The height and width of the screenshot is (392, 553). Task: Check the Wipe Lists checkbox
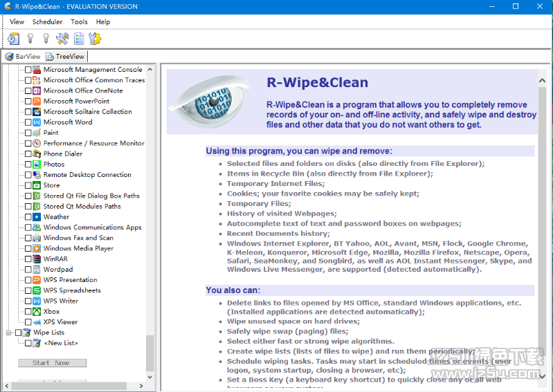click(18, 333)
